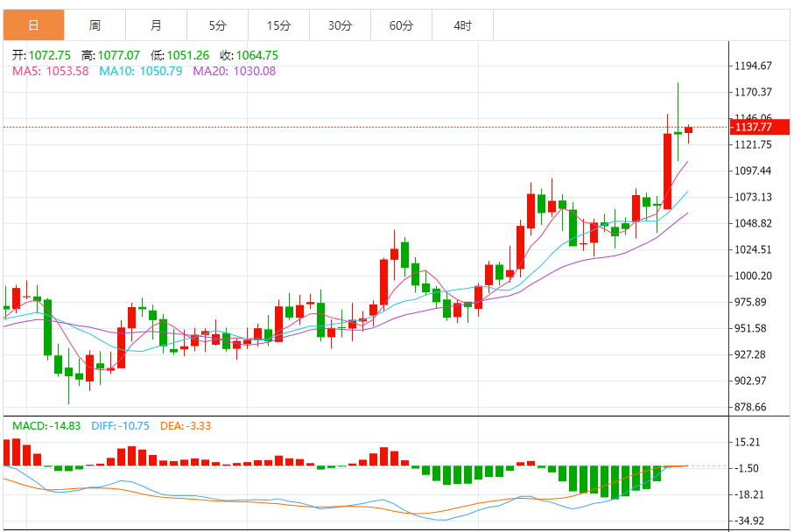Click the 1000.20 price axis label
The height and width of the screenshot is (532, 794).
pyautogui.click(x=753, y=276)
